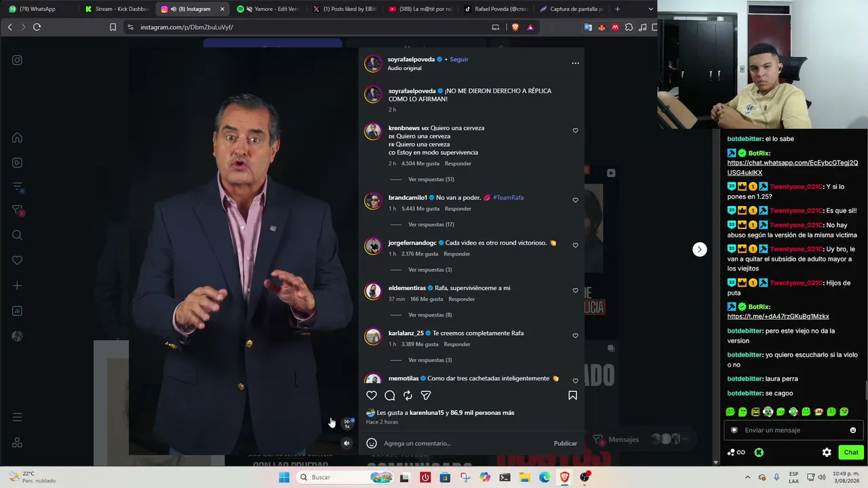
Task: Open the emoji picker beside comment field
Action: point(372,443)
